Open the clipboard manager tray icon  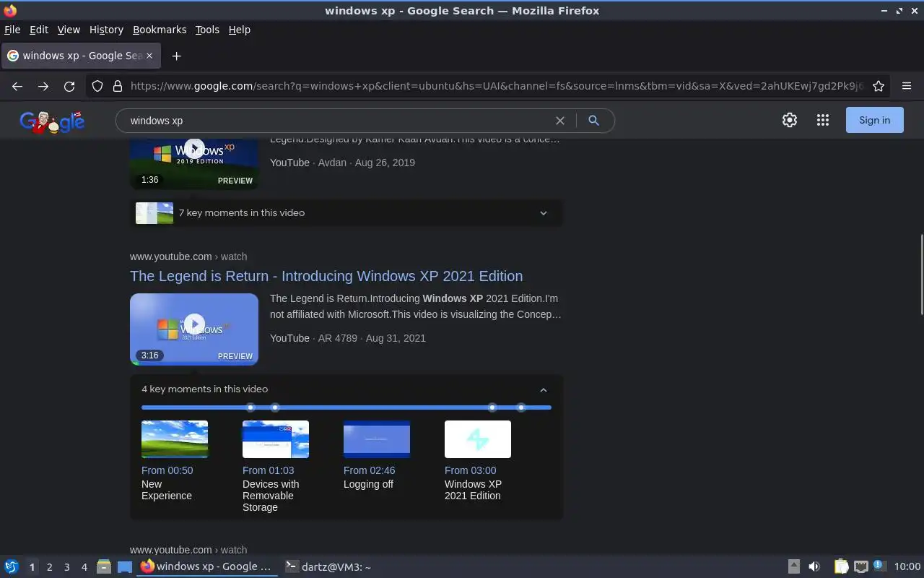(842, 566)
